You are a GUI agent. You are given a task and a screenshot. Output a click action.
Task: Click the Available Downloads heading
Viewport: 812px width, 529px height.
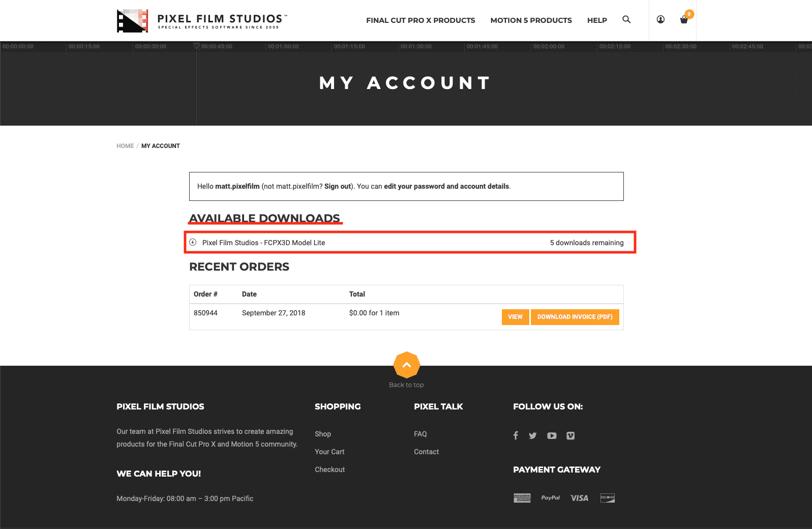pos(264,218)
